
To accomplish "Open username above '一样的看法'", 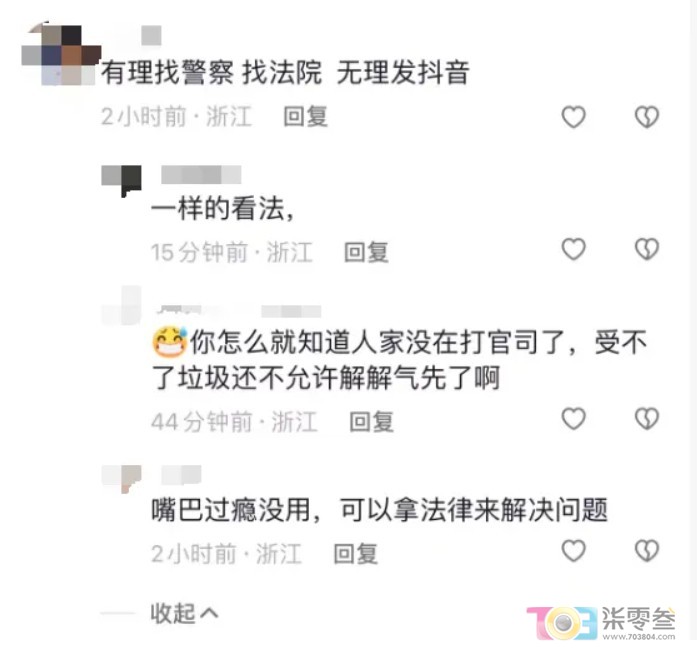I will point(201,175).
